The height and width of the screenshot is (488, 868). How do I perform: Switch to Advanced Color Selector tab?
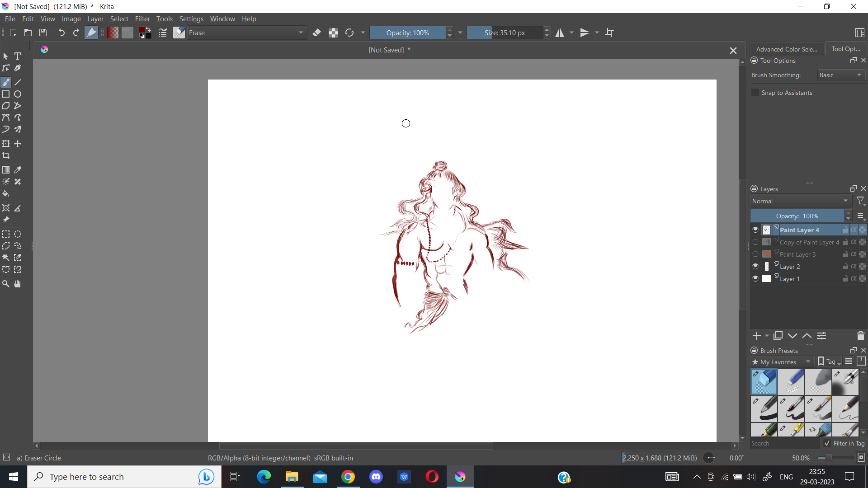click(x=786, y=49)
